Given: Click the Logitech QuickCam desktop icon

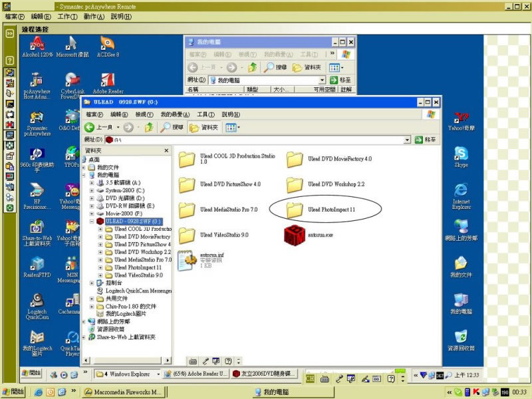Looking at the screenshot, I should pyautogui.click(x=37, y=307).
